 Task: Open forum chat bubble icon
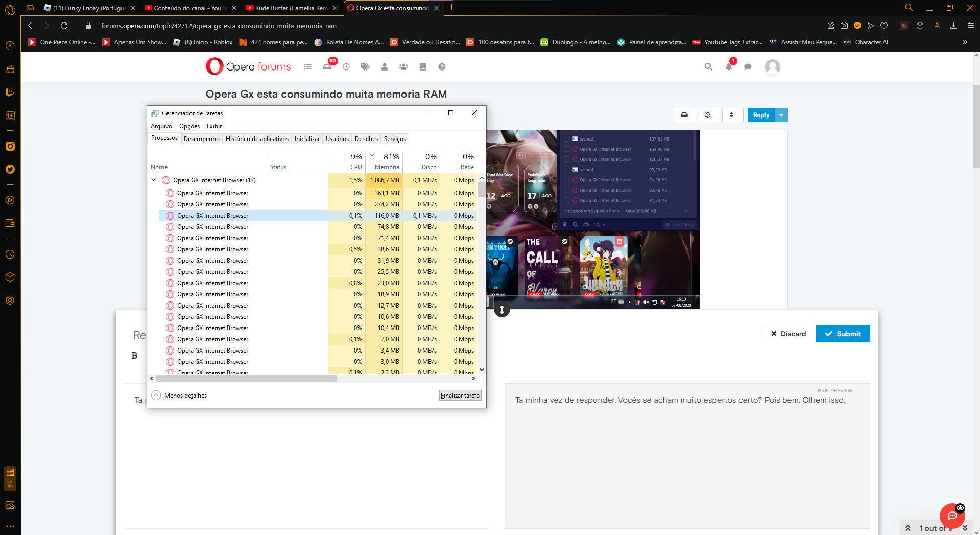click(x=748, y=67)
